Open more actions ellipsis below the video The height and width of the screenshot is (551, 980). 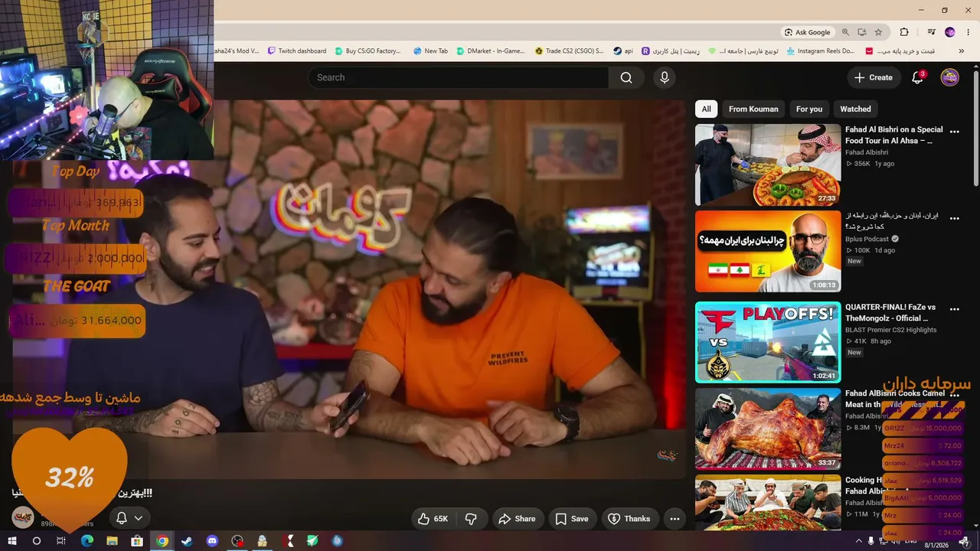pyautogui.click(x=675, y=519)
